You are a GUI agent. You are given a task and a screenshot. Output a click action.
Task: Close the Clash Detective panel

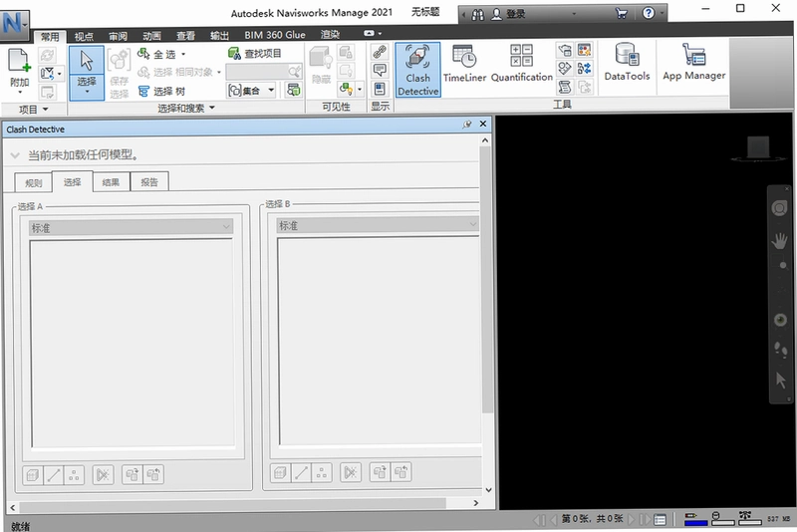[483, 124]
